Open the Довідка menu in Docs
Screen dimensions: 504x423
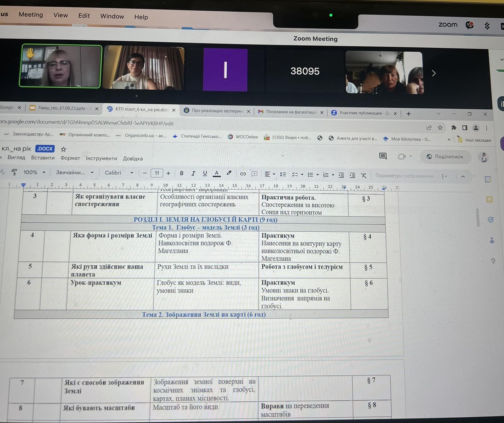133,159
